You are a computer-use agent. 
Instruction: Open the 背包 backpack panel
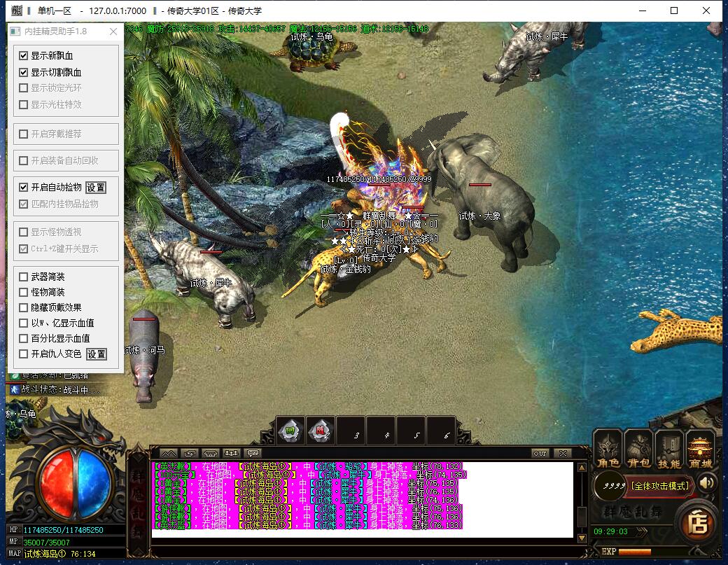click(x=639, y=450)
